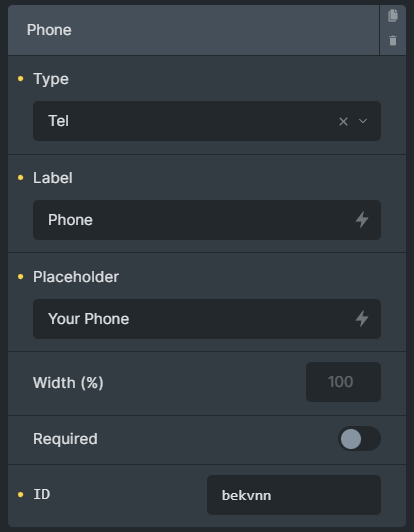Click the Required setting label
Image resolution: width=414 pixels, height=532 pixels.
(x=65, y=439)
